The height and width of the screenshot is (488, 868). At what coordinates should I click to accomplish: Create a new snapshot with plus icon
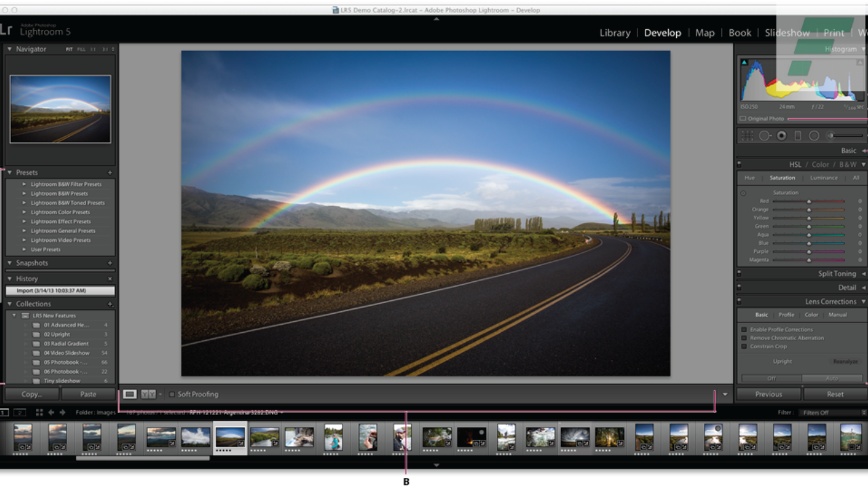(110, 263)
